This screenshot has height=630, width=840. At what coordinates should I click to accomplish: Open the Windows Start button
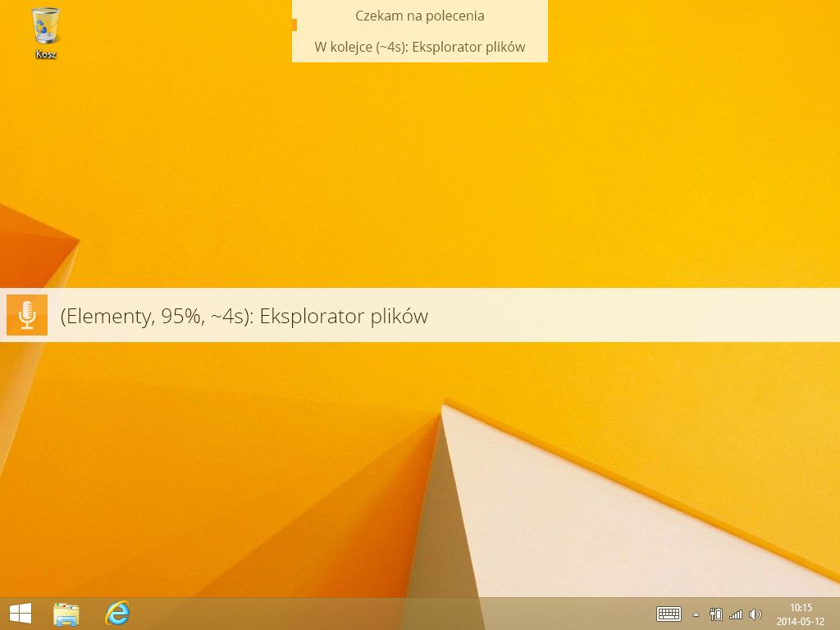21,614
